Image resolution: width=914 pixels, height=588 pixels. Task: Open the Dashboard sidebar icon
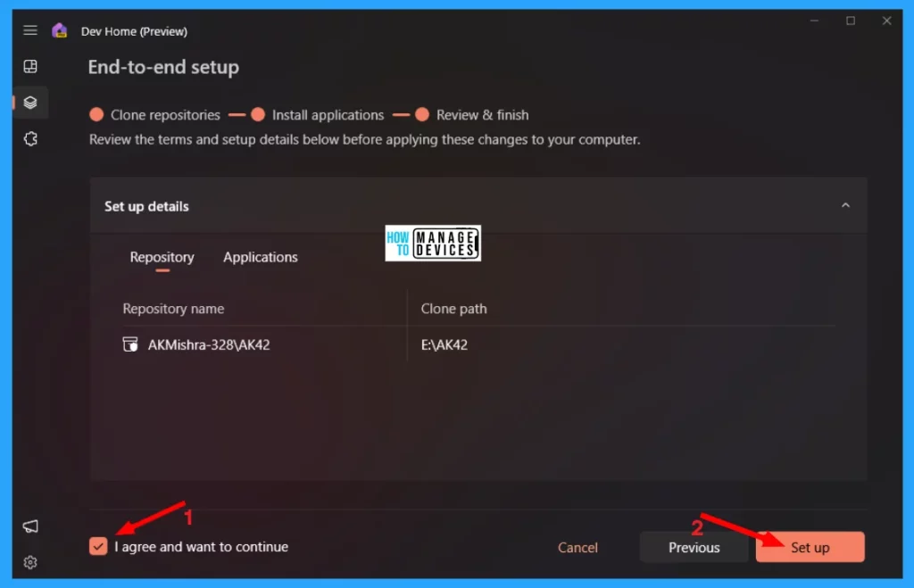pos(30,66)
